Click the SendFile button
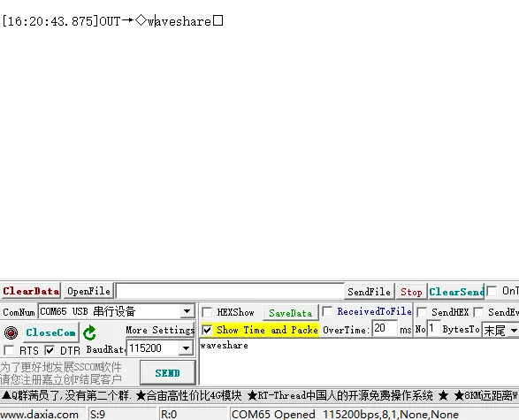The width and height of the screenshot is (519, 420). (x=369, y=292)
